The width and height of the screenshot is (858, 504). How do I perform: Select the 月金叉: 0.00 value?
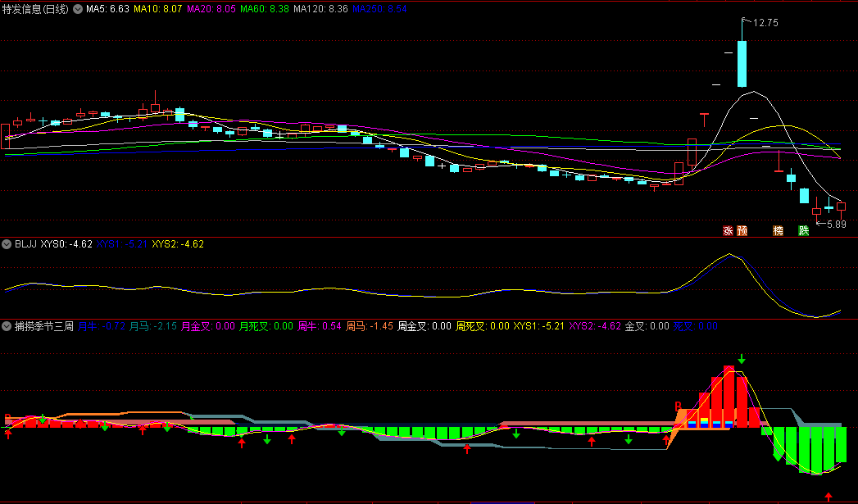(208, 326)
